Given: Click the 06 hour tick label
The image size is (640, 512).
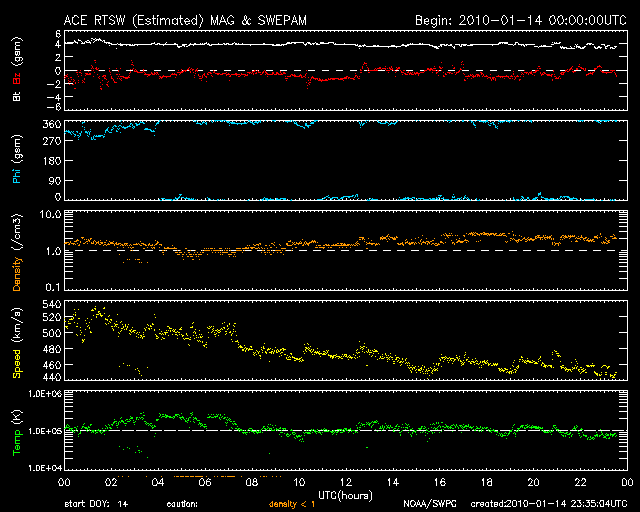Looking at the screenshot, I should (x=204, y=482).
